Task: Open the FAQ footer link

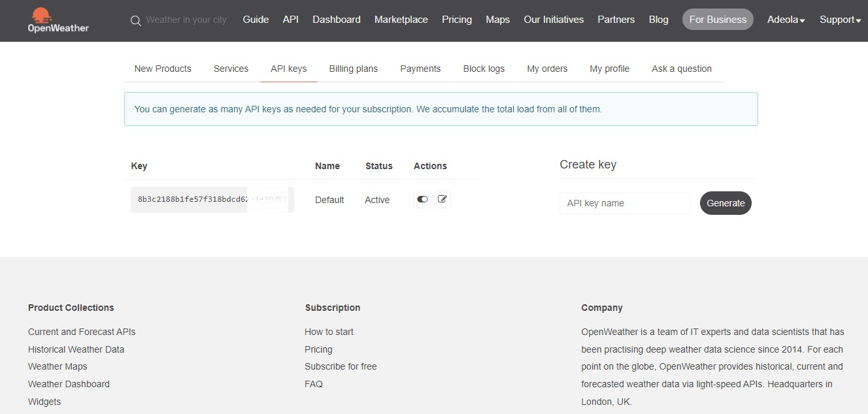Action: pyautogui.click(x=314, y=384)
